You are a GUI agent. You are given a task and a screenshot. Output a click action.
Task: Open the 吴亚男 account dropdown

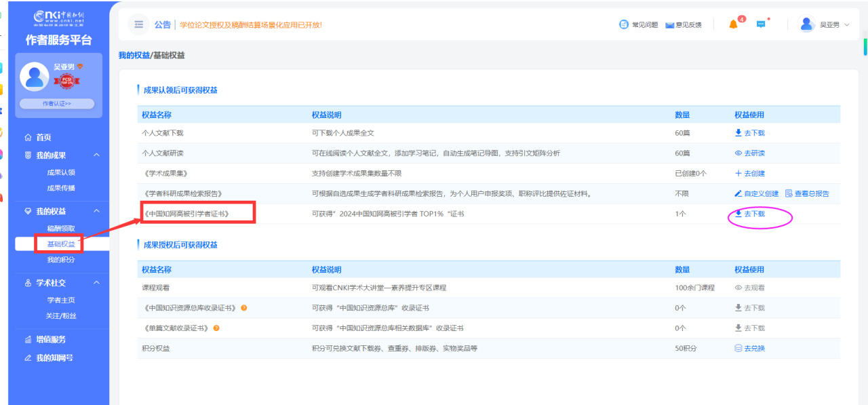click(x=846, y=24)
